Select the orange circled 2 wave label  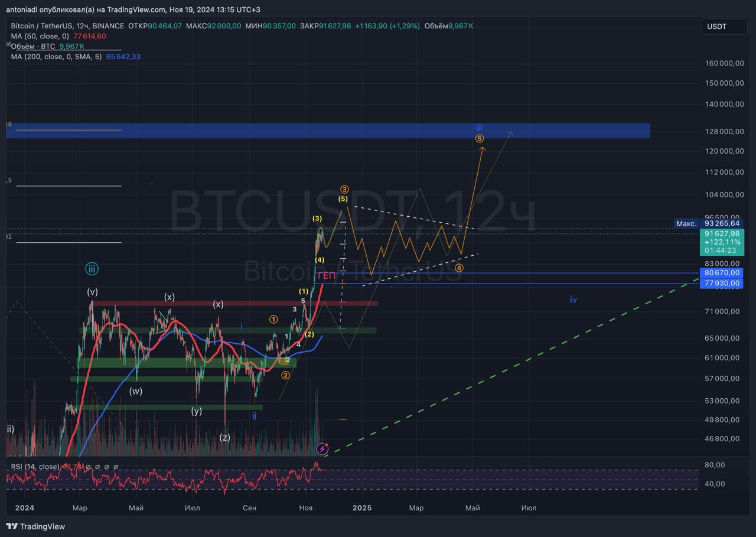[286, 375]
